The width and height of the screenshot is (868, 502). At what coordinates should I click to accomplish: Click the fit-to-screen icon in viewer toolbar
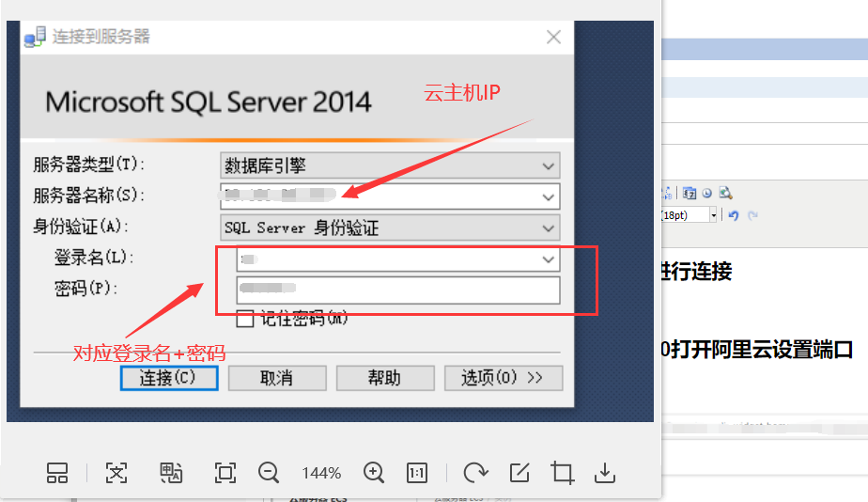pos(225,473)
